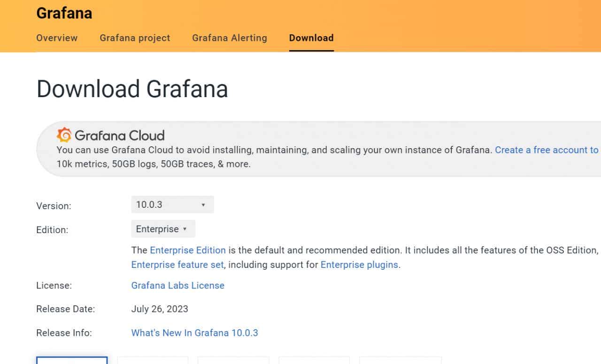Select the Download tab

(x=311, y=38)
